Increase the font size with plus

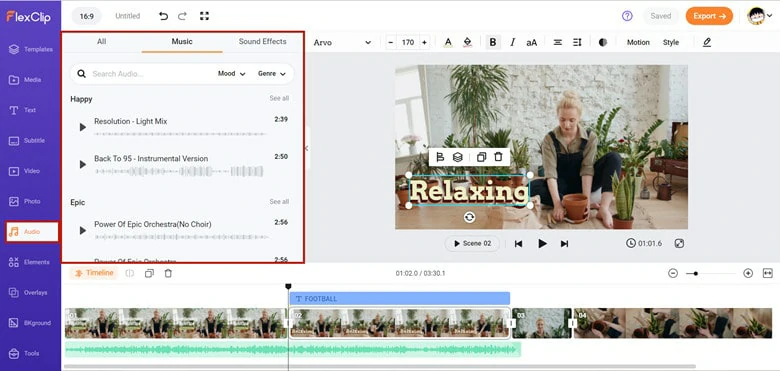click(x=424, y=43)
